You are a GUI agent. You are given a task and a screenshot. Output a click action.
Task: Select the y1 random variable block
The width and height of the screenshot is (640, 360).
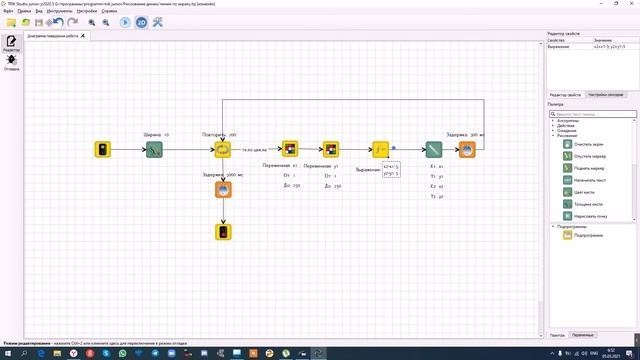pos(331,149)
